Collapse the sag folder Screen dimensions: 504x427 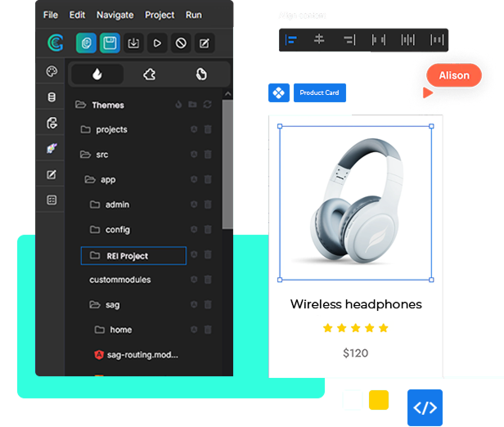95,304
